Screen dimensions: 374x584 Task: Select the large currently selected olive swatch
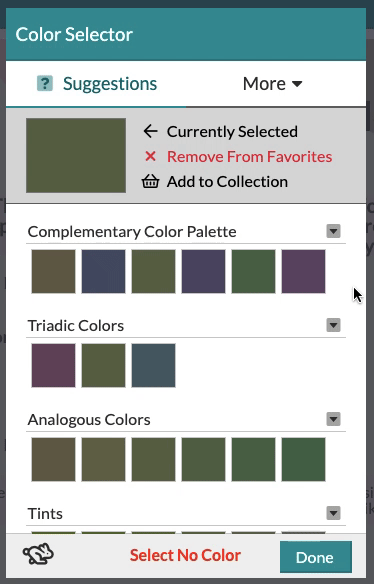(x=76, y=155)
